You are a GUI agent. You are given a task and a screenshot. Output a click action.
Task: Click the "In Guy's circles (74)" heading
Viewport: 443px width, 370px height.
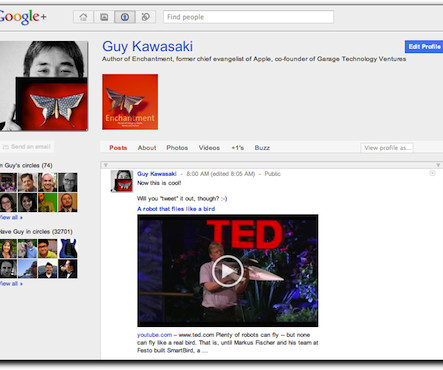pyautogui.click(x=26, y=165)
